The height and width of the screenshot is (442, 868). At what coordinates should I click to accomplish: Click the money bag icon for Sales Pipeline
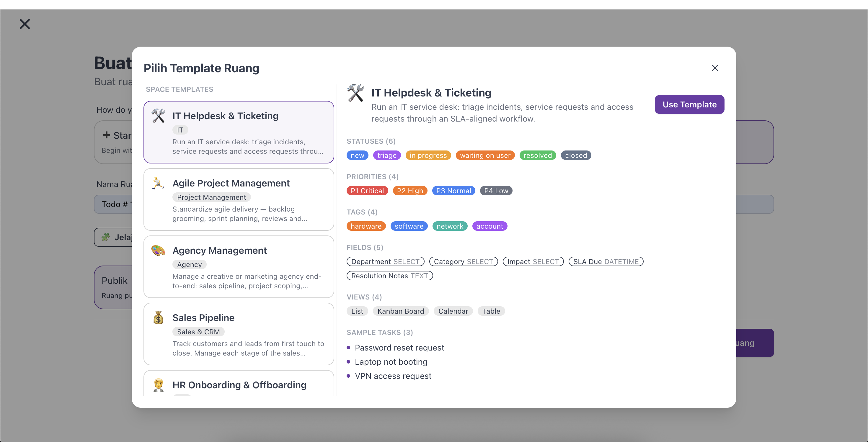point(158,317)
